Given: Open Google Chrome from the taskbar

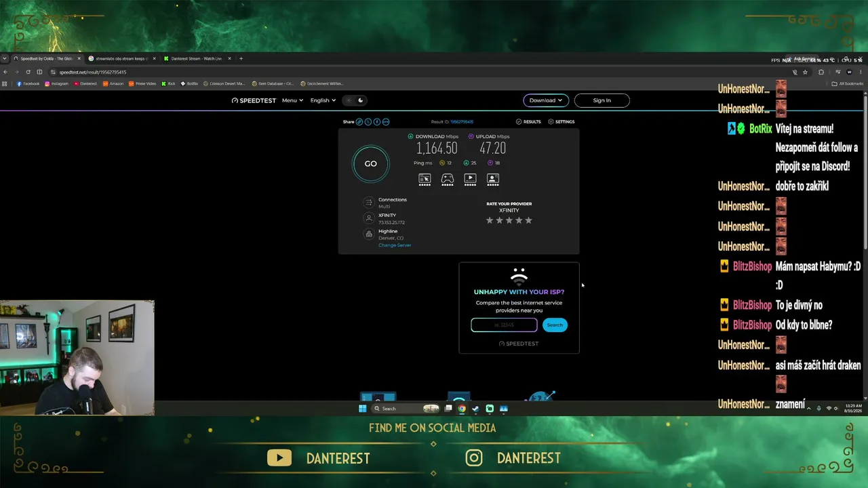Looking at the screenshot, I should pos(462,409).
